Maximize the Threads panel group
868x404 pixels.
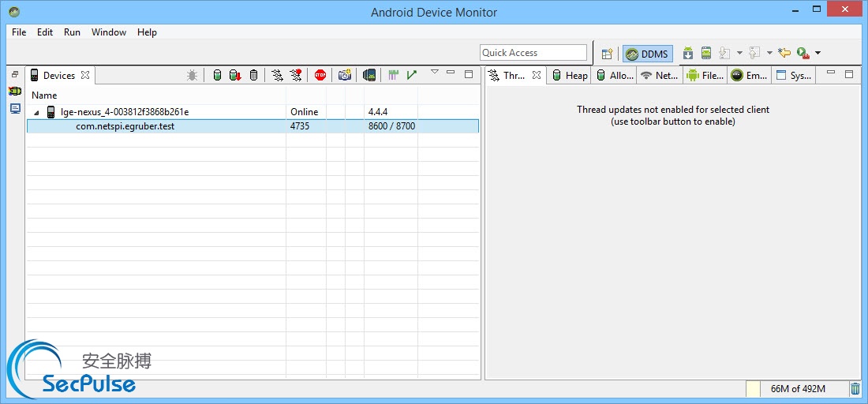848,73
